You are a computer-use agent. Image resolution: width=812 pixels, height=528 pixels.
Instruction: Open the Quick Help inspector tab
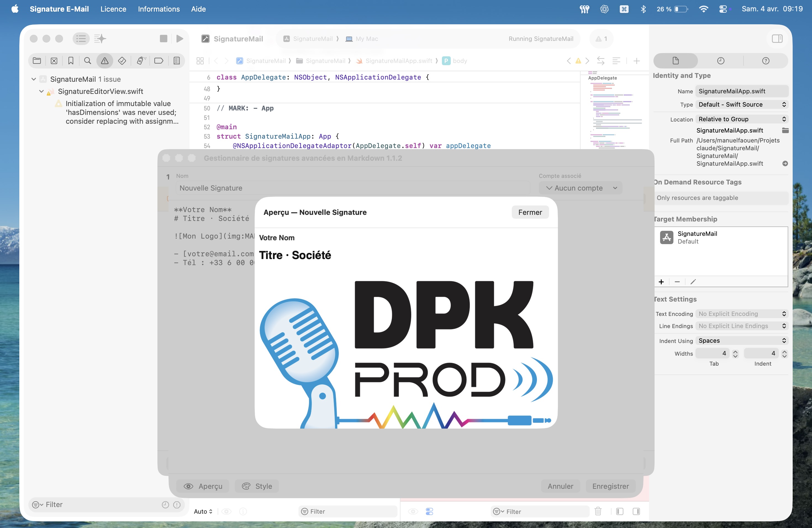click(x=766, y=61)
